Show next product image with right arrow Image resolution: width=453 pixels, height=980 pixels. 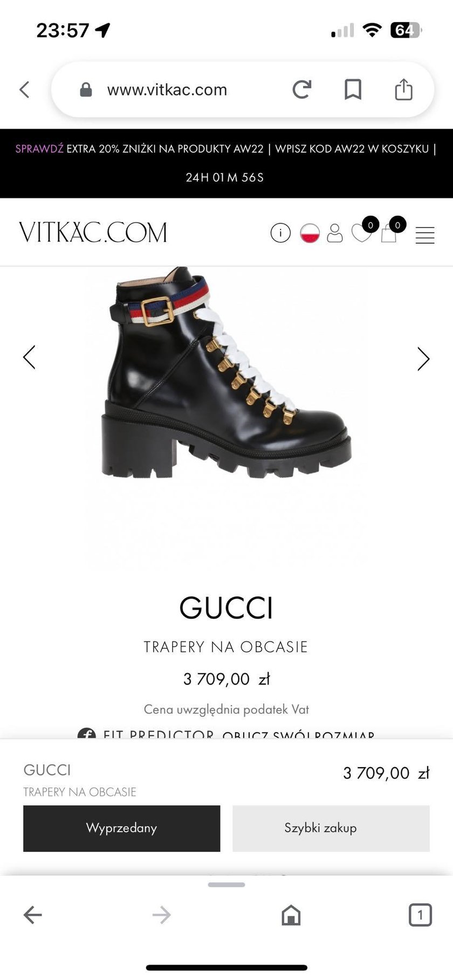pyautogui.click(x=423, y=358)
